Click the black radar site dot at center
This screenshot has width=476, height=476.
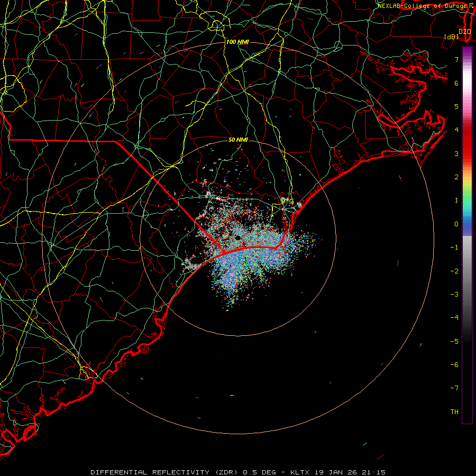(x=238, y=237)
